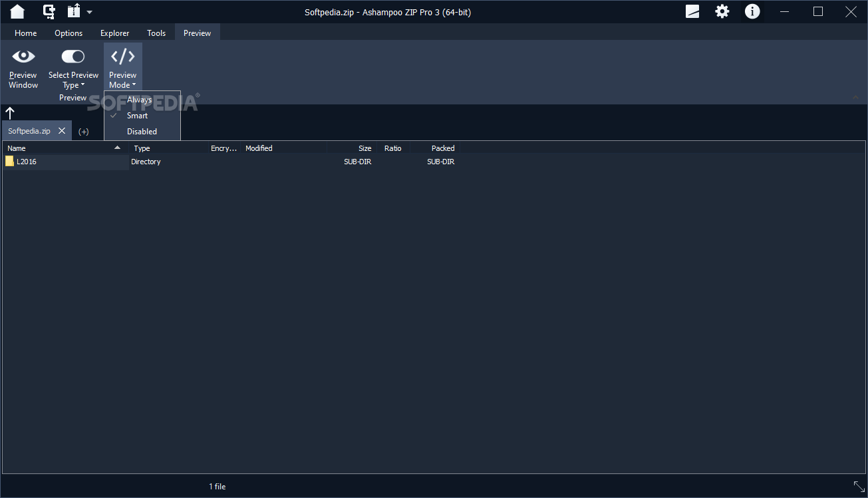This screenshot has height=498, width=868.
Task: Toggle the Preview Window eye button
Action: tap(23, 68)
